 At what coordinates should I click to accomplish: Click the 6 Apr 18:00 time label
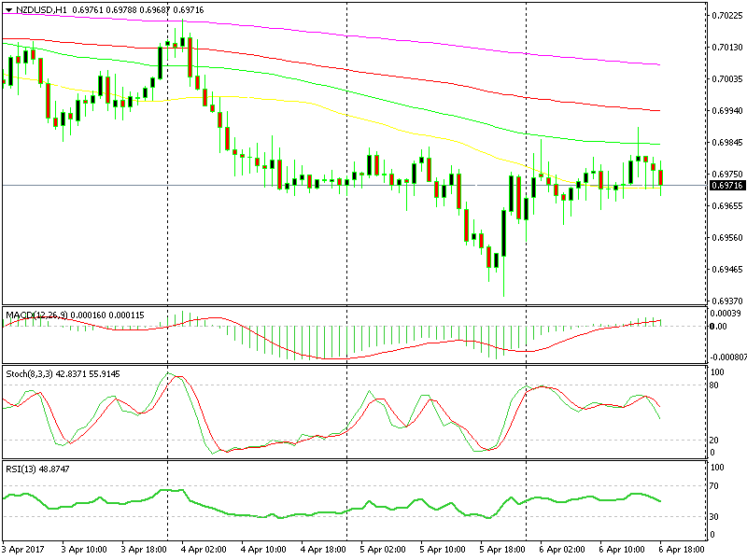click(x=683, y=550)
